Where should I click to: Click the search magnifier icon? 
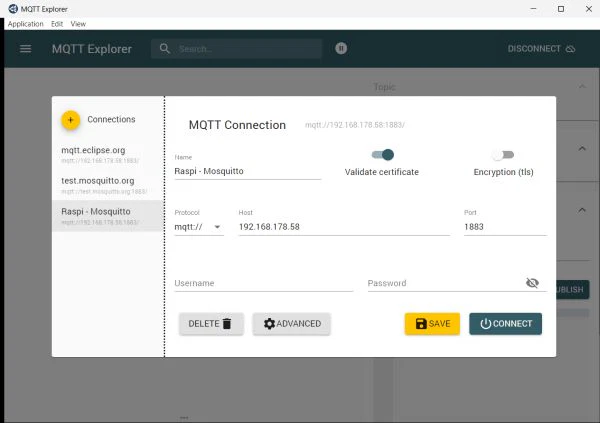point(165,48)
